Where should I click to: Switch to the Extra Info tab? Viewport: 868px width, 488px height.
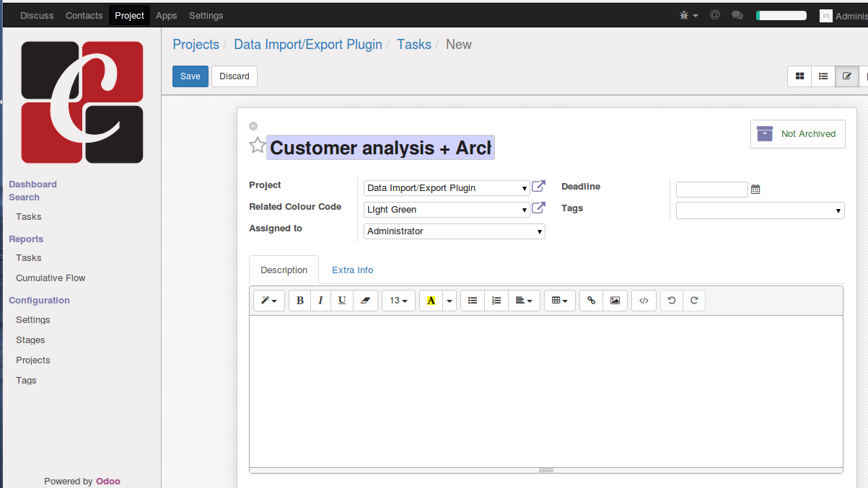click(x=352, y=270)
